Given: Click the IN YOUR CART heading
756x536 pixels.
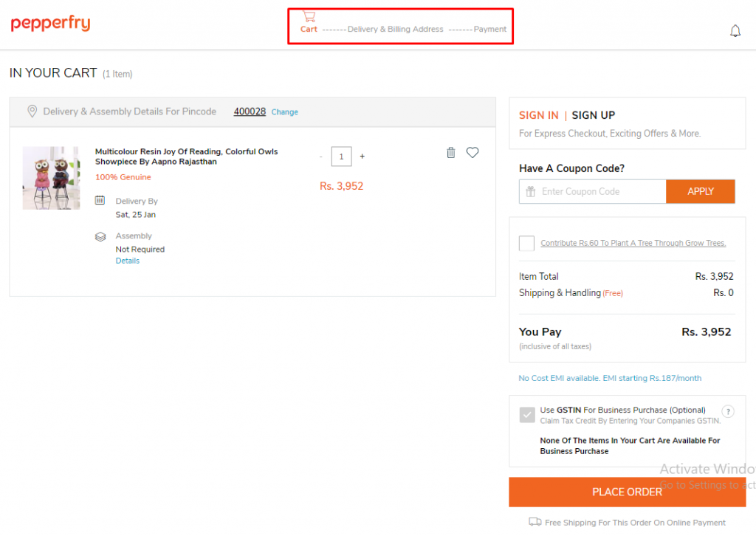Looking at the screenshot, I should coord(53,73).
